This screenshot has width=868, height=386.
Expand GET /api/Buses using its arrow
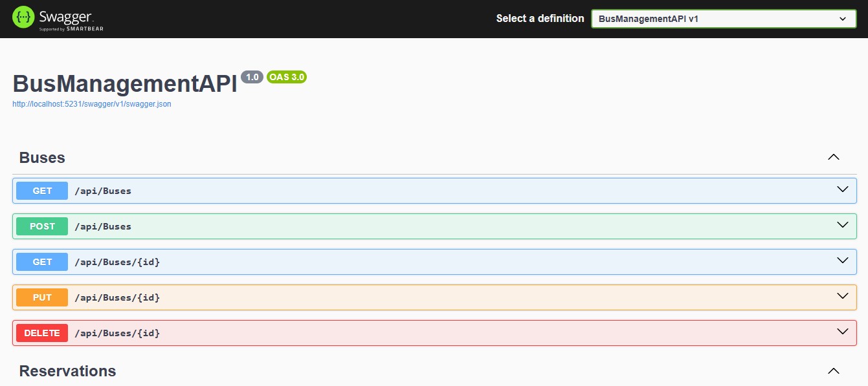[x=842, y=190]
